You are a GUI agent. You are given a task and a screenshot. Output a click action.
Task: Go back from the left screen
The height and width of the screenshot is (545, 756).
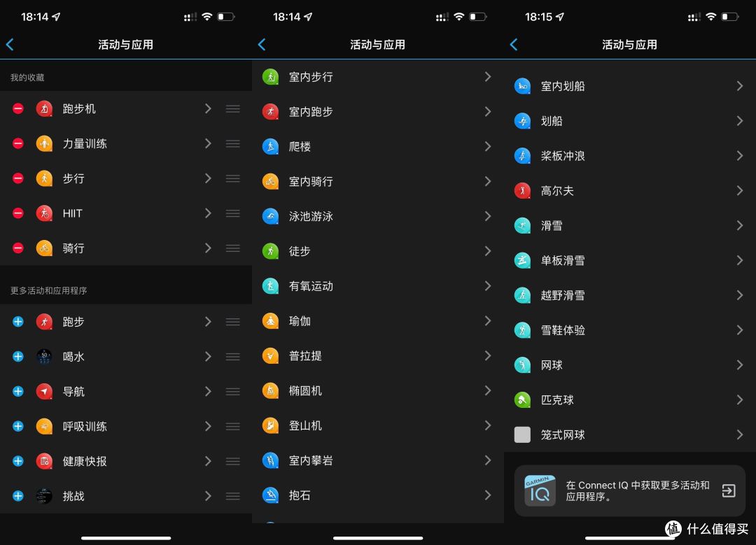10,45
